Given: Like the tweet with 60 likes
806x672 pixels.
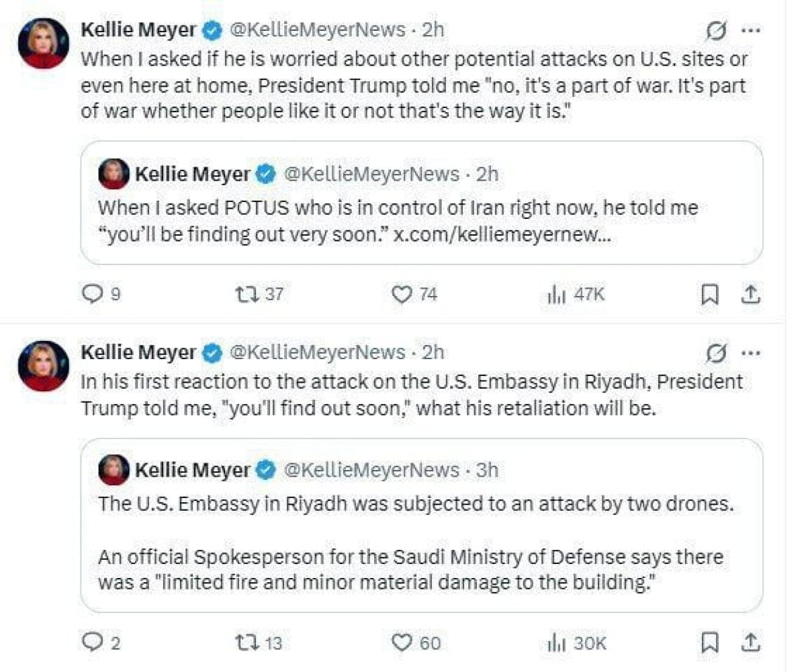Looking at the screenshot, I should click(402, 642).
